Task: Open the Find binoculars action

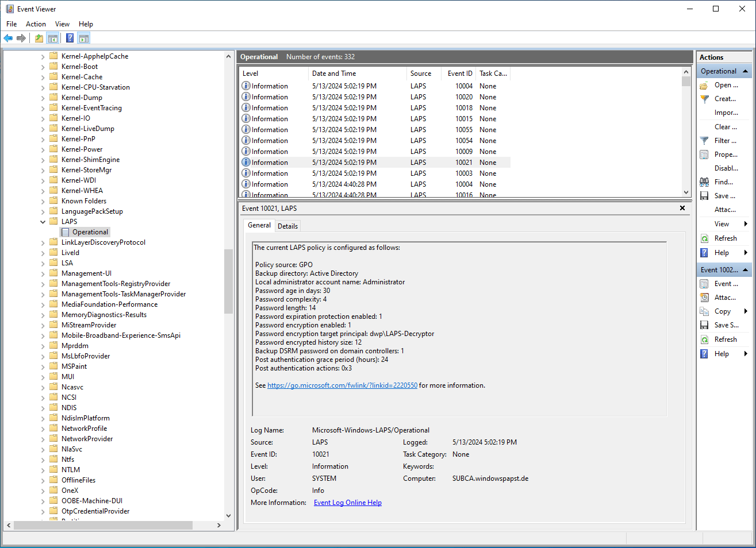Action: 704,182
